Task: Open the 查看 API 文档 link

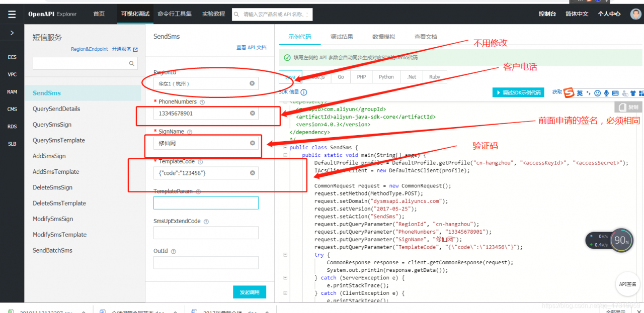Action: click(x=252, y=47)
